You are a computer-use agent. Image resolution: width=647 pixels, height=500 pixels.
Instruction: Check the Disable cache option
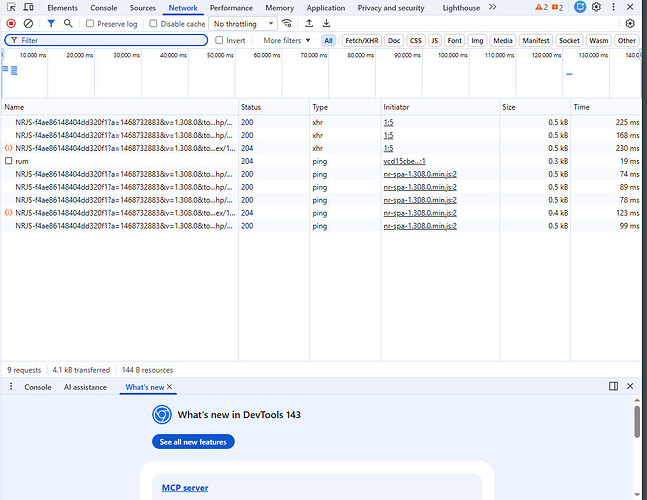point(155,23)
